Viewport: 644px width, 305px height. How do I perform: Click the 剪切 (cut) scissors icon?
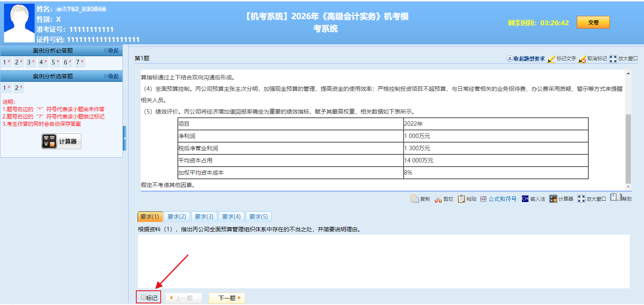438,199
